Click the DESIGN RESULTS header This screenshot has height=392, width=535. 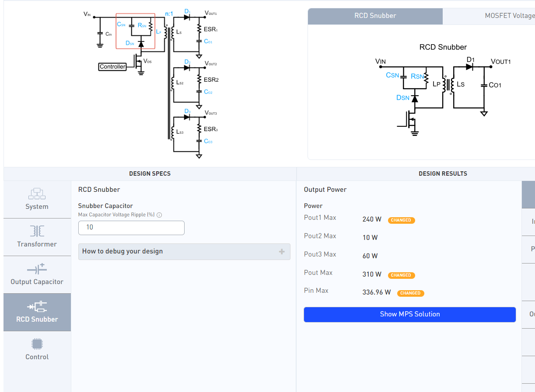[x=443, y=174]
